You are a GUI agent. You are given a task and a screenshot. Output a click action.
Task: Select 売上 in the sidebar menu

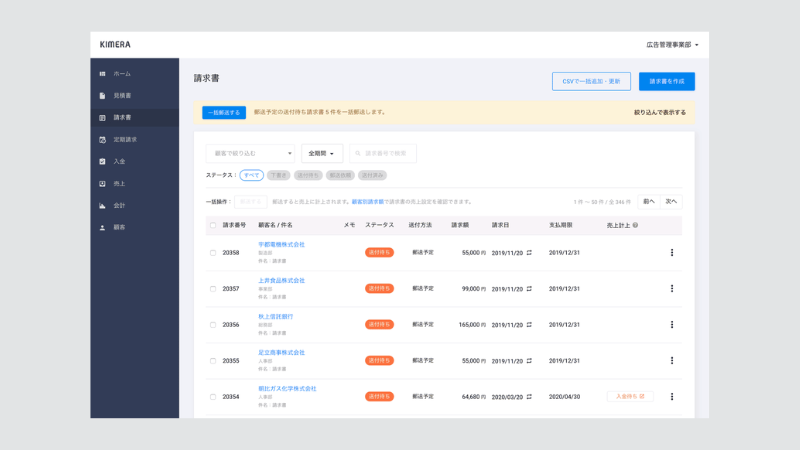tap(119, 183)
